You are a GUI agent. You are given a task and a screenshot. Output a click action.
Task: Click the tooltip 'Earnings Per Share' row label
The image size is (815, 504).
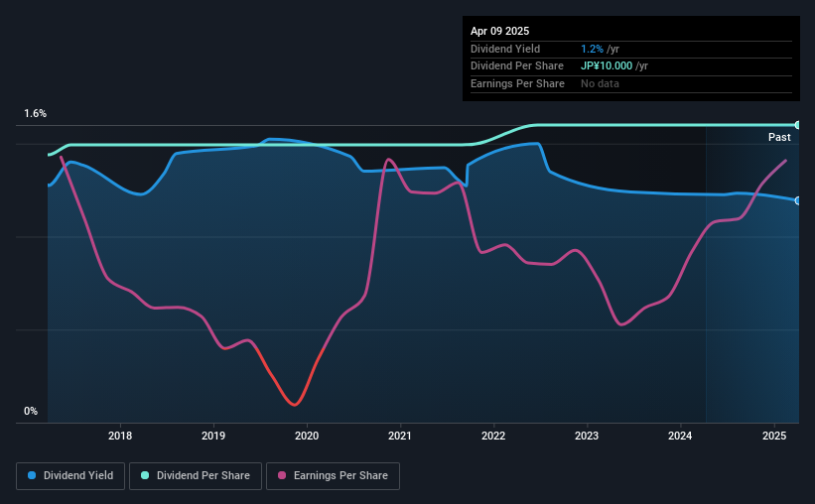[x=518, y=83]
